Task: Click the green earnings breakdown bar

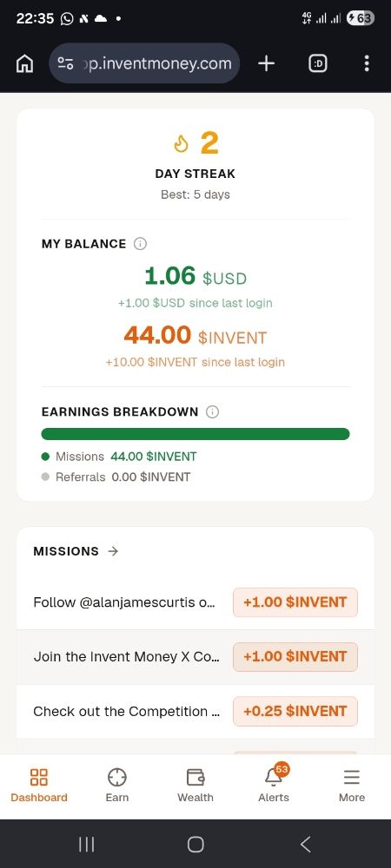Action: (195, 434)
